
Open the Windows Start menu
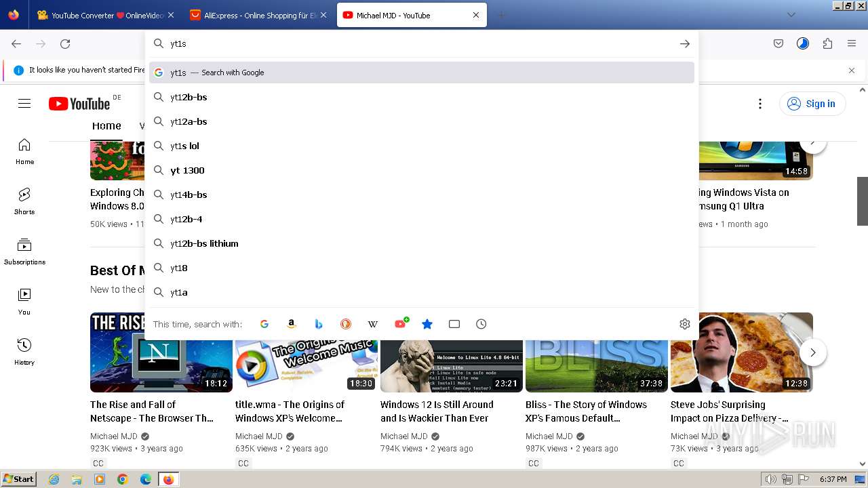(x=18, y=479)
